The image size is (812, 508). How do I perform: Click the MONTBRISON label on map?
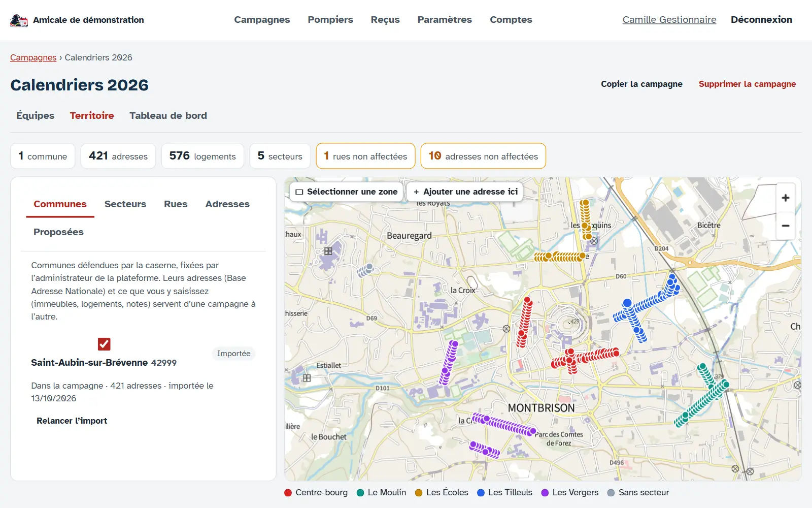click(x=542, y=408)
